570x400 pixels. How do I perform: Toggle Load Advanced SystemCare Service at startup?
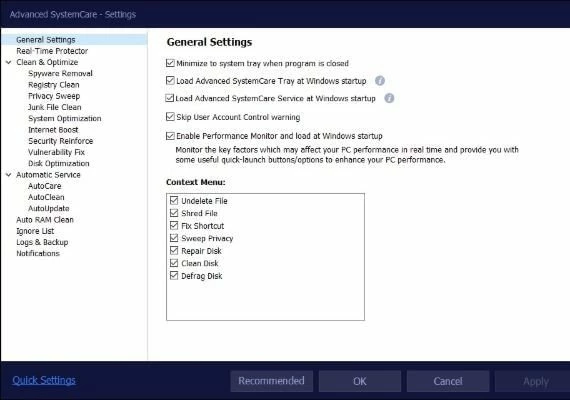pyautogui.click(x=169, y=98)
